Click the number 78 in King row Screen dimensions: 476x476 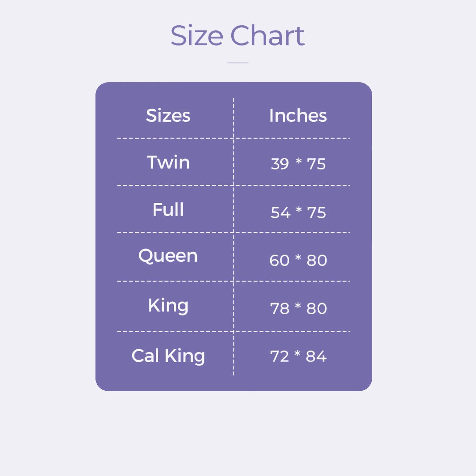tap(280, 308)
